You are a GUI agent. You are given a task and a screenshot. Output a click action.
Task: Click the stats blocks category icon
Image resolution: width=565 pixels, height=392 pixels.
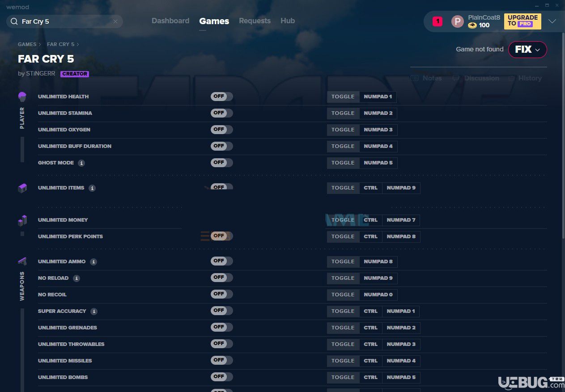[x=22, y=220]
